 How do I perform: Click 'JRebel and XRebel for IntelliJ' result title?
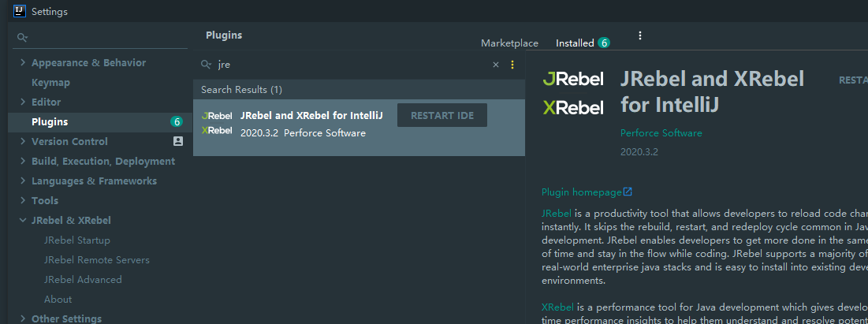coord(311,115)
